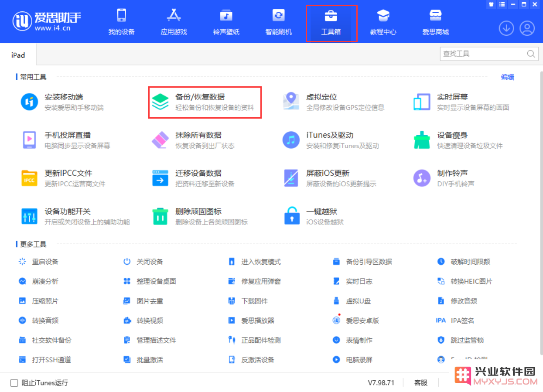Switch to 智能刷机 tab

pos(279,22)
